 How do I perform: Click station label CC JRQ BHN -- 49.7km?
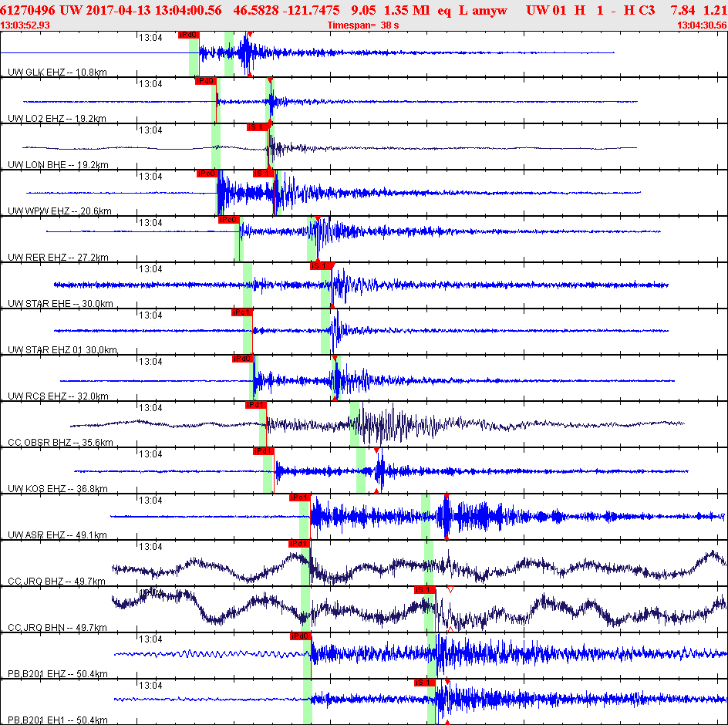57,628
